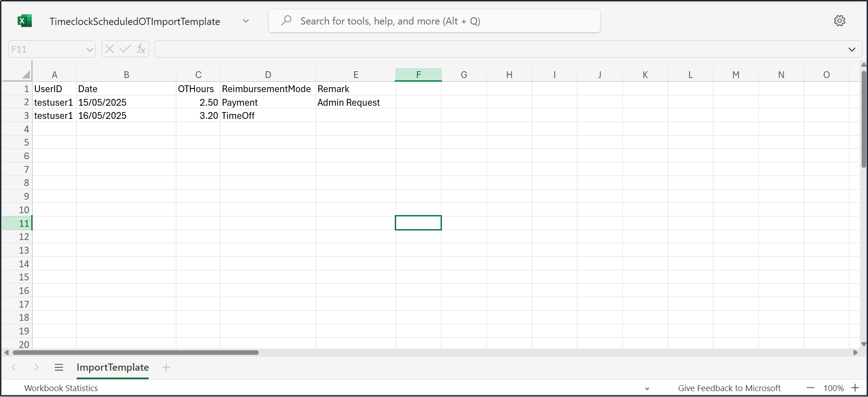Expand the formula bar chevron

coord(852,49)
